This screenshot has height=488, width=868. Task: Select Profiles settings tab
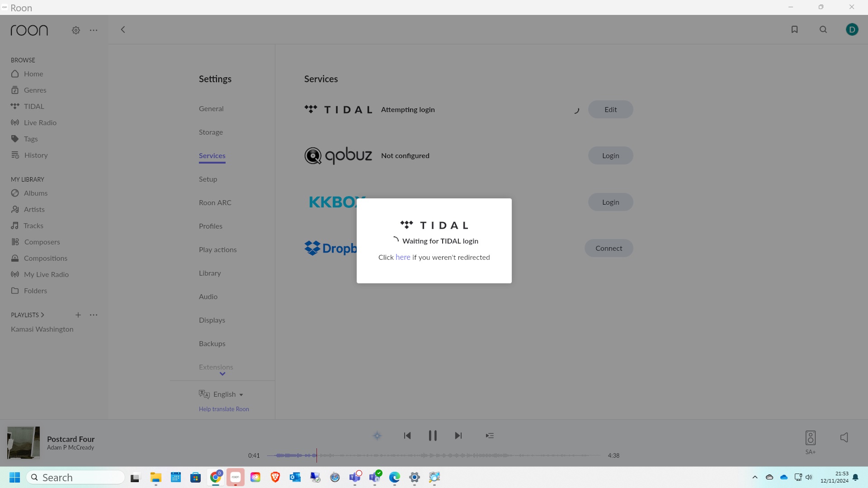[211, 226]
